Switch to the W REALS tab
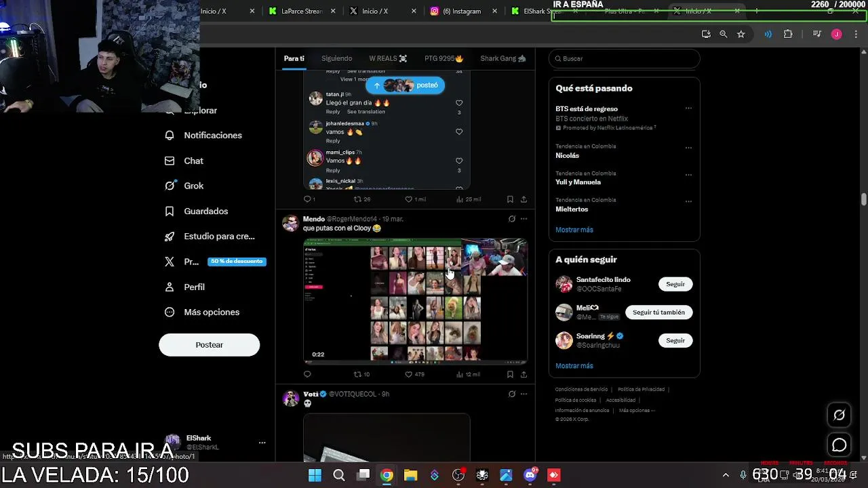Screen dimensions: 868x488 388,58
